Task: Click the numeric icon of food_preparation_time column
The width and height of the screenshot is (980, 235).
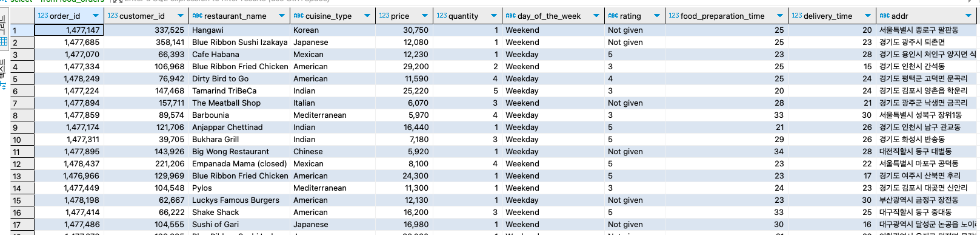Action: [x=674, y=16]
